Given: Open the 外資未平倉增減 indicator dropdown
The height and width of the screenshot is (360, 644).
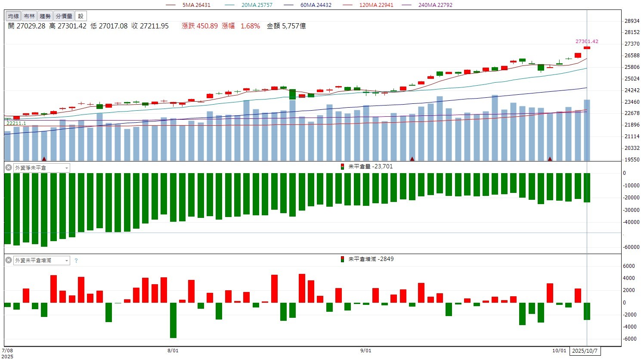Looking at the screenshot, I should coord(42,261).
